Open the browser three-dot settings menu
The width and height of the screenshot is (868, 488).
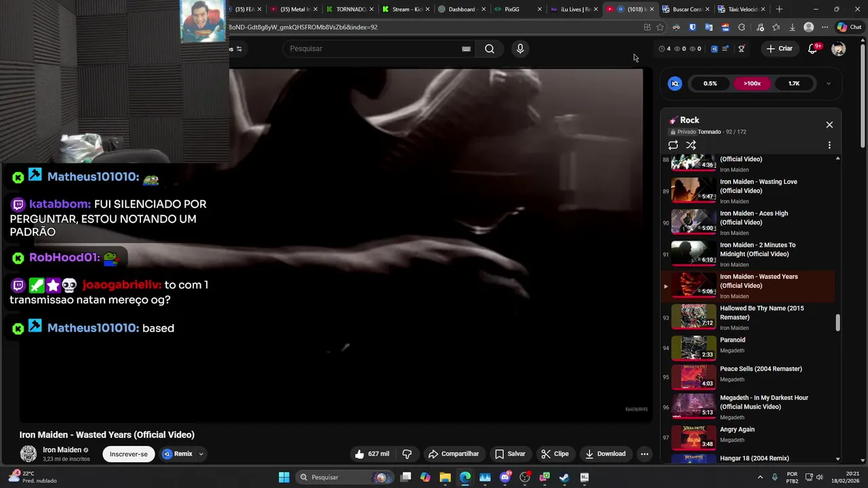(x=825, y=27)
